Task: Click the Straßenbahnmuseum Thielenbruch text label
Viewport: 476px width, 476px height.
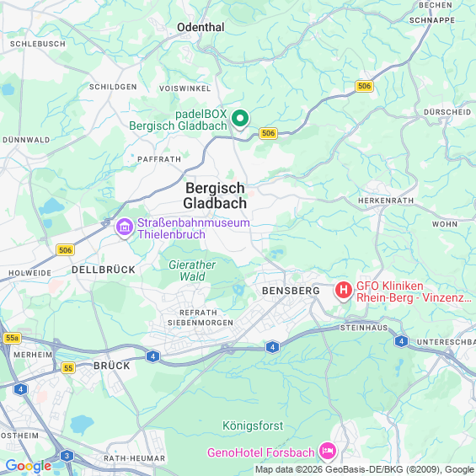Action: [x=194, y=228]
